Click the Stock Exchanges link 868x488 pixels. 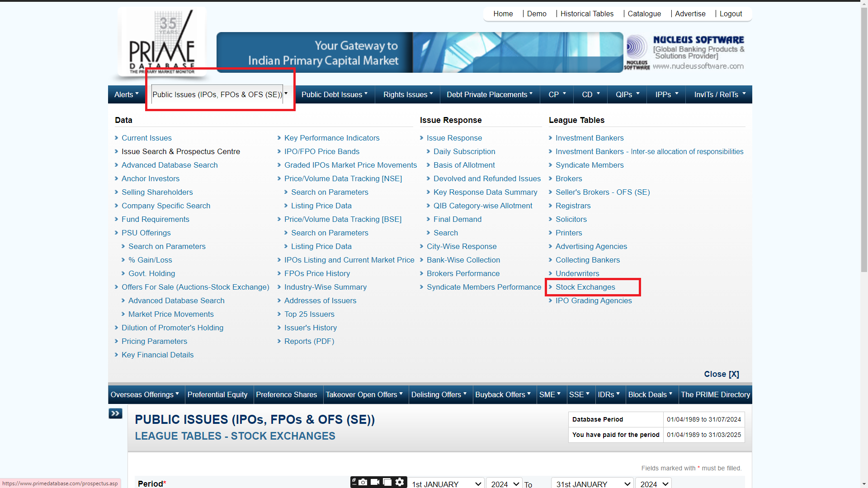pyautogui.click(x=585, y=287)
